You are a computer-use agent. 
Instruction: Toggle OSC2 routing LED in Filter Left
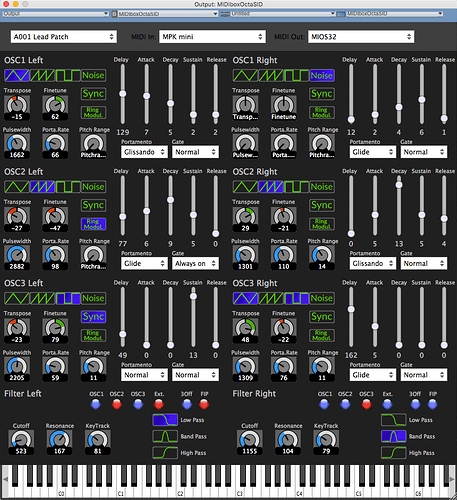[x=117, y=405]
